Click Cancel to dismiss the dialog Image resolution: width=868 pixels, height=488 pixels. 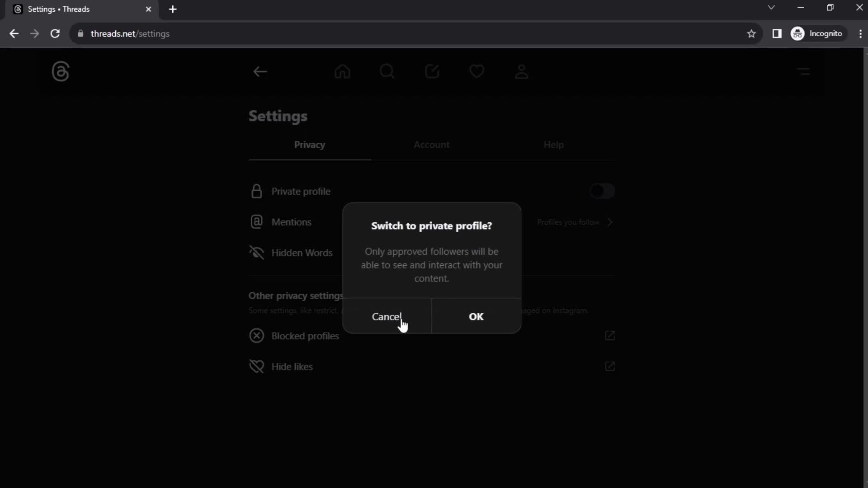[387, 316]
